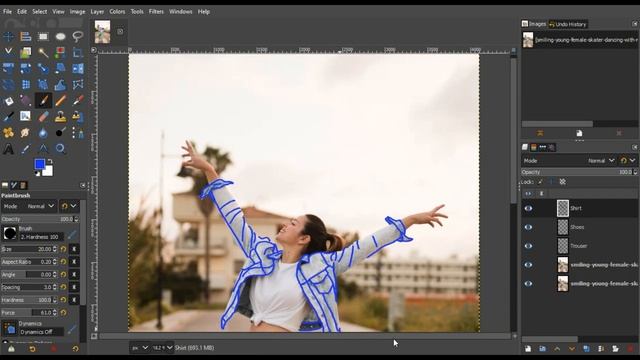
Task: Open paint mode group switcher in tool options
Action: 69,207
